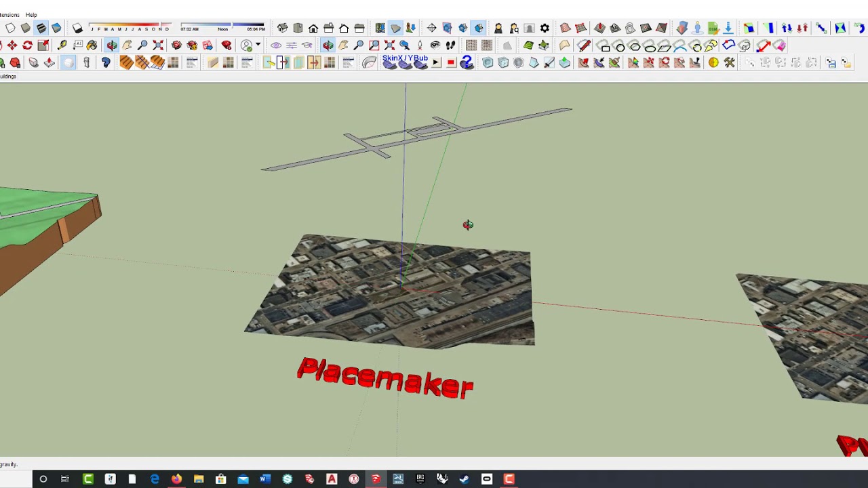The image size is (868, 488).
Task: Toggle the highlighted white sphere icon
Action: point(68,62)
